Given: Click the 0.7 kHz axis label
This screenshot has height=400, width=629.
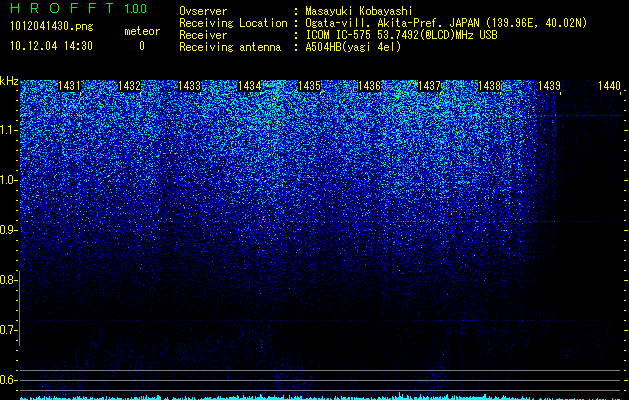Looking at the screenshot, I should coord(9,330).
